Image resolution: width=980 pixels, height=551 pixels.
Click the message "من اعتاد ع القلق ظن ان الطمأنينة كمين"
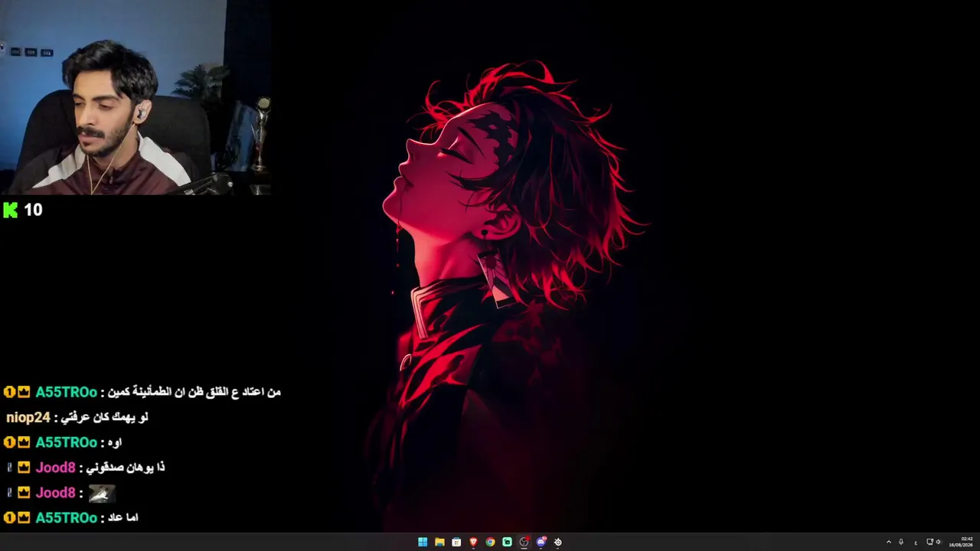[195, 392]
